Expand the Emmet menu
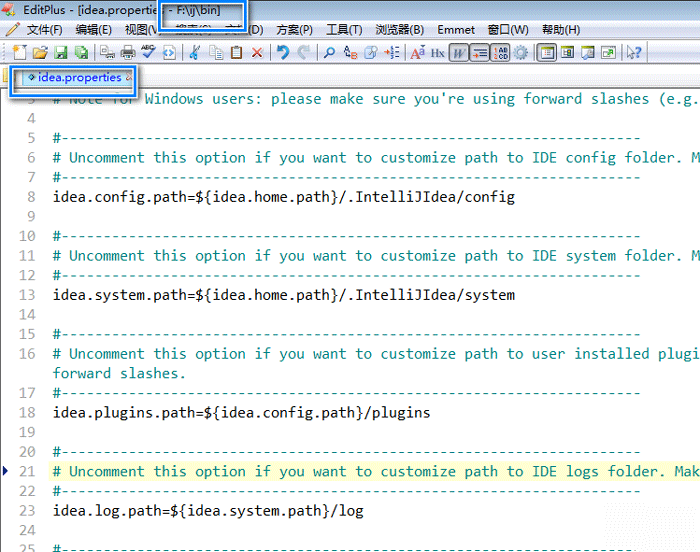 click(x=456, y=30)
